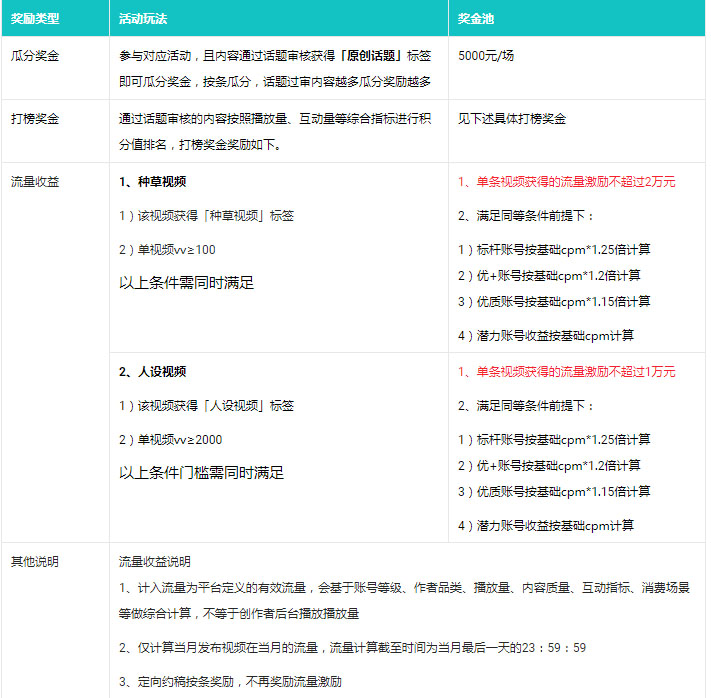Screen dimensions: 711x698
Task: Click line 分值排名，打榜奖金奖励如下。
Action: (x=200, y=145)
